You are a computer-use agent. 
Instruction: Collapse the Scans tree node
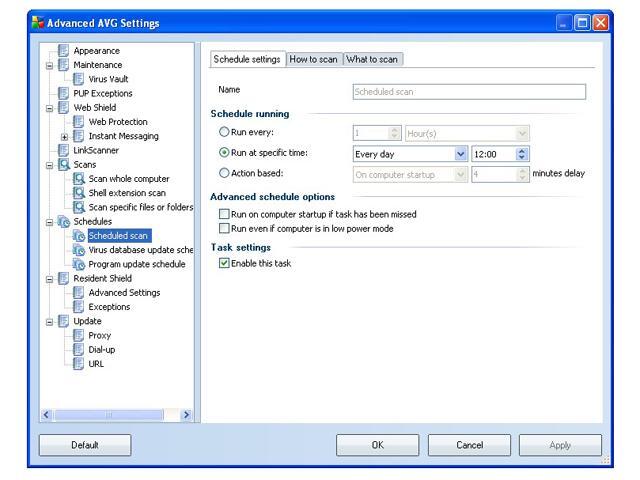tap(49, 165)
